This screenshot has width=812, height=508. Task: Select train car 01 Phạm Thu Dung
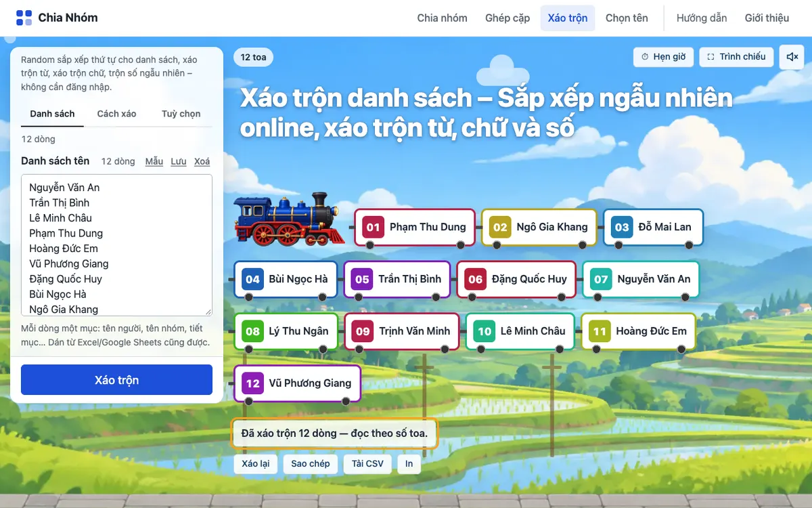[414, 227]
